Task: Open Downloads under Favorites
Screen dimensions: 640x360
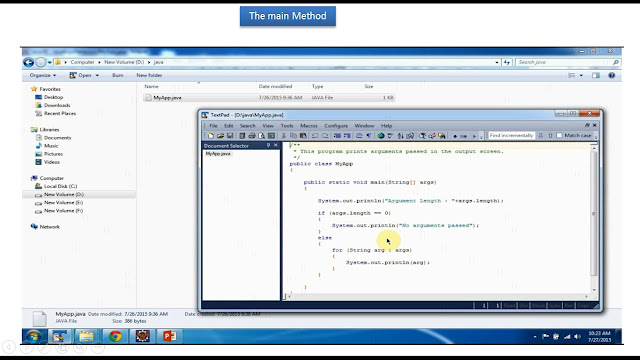Action: [57, 105]
